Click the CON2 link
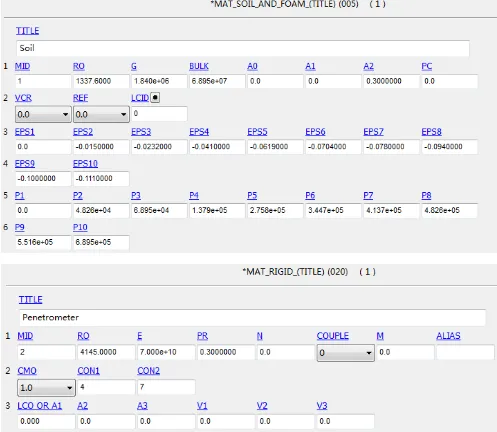 tap(148, 371)
